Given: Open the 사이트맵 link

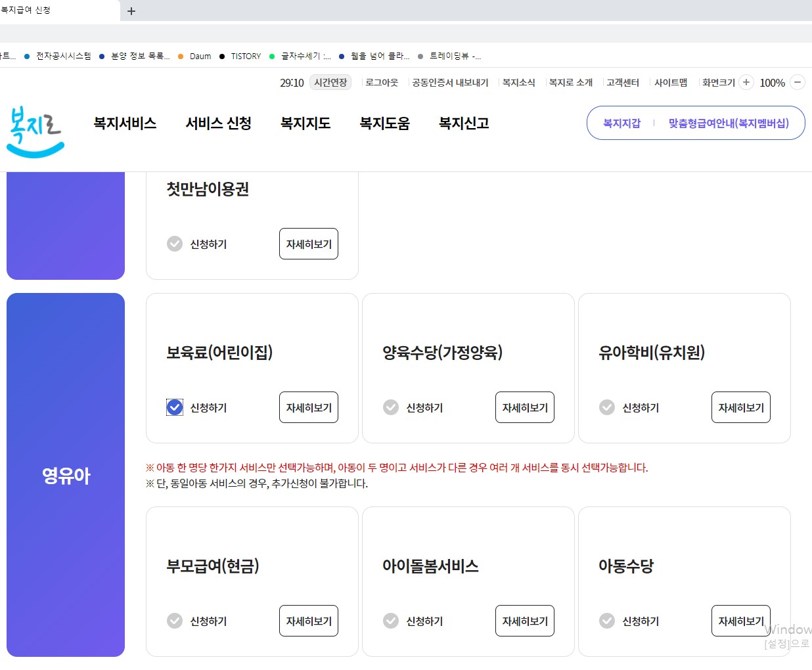Looking at the screenshot, I should coord(671,82).
